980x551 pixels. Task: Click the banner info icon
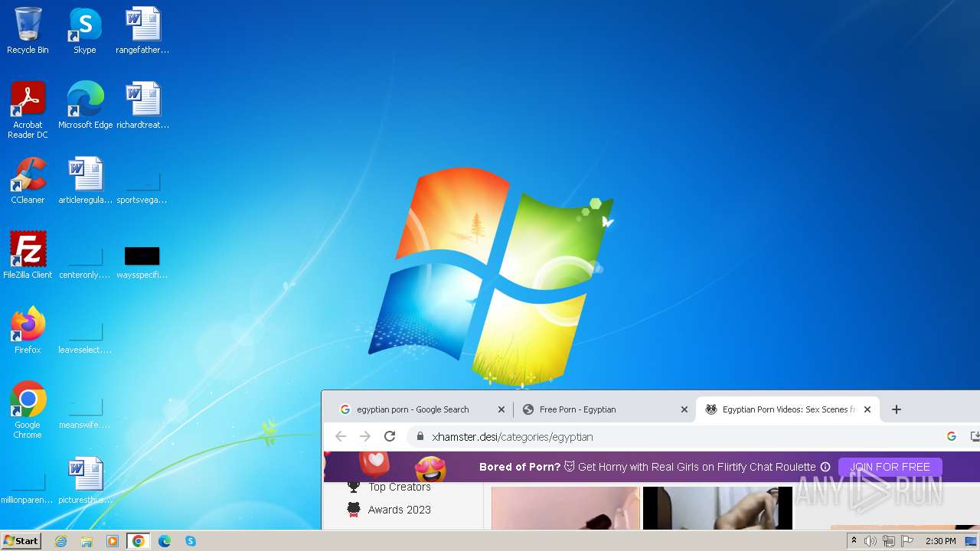(x=825, y=467)
